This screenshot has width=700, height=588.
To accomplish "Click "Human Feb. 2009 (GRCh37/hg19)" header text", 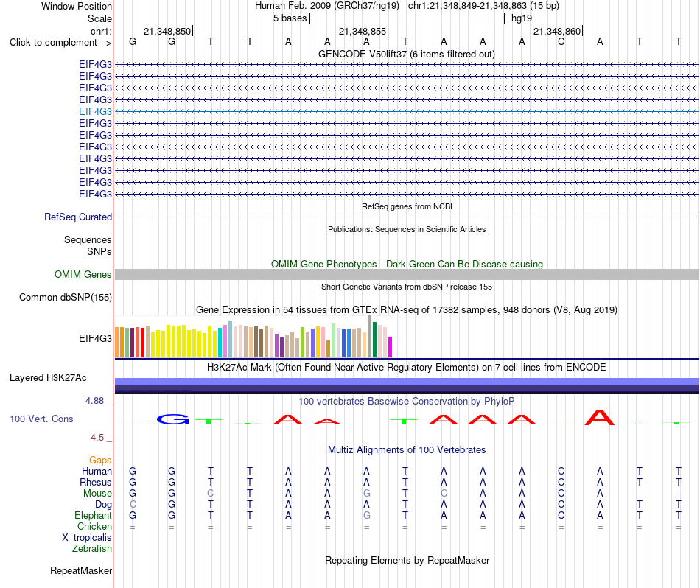I will pyautogui.click(x=326, y=6).
